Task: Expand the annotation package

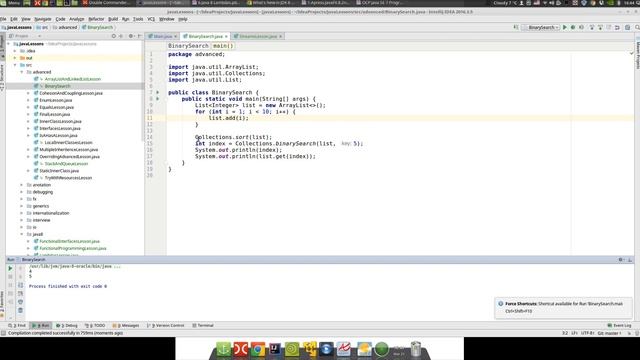Action: pos(22,185)
